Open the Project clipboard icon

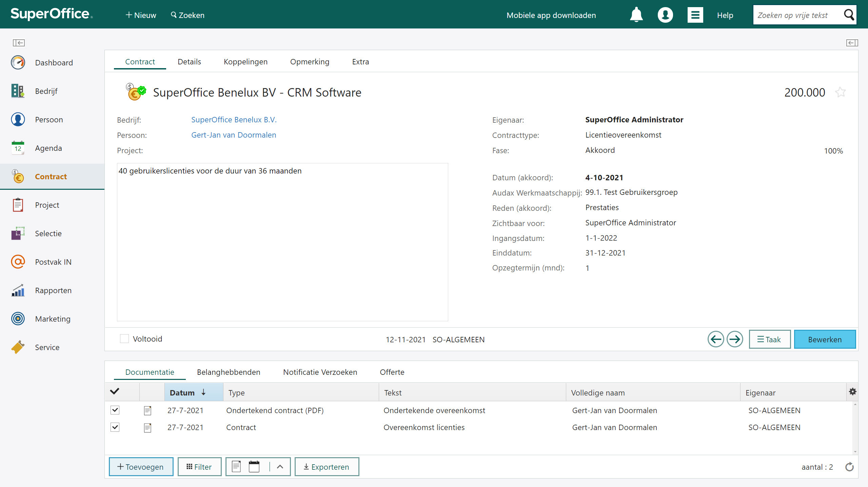(18, 205)
